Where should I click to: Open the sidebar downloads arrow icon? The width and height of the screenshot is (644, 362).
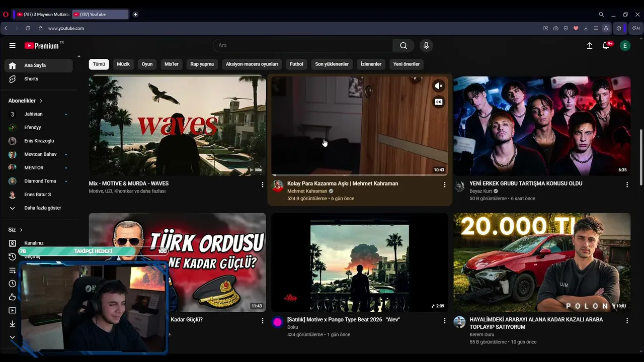[x=13, y=324]
